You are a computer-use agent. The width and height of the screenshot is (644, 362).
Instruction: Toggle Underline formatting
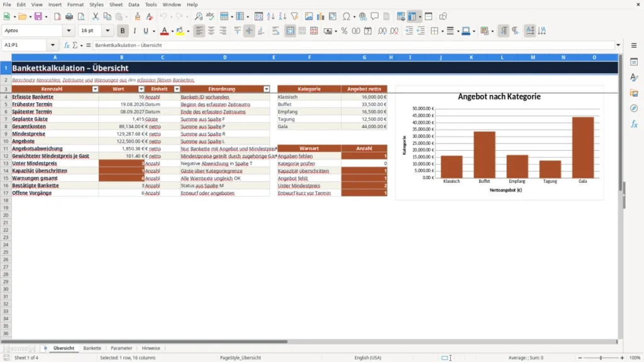coord(145,31)
